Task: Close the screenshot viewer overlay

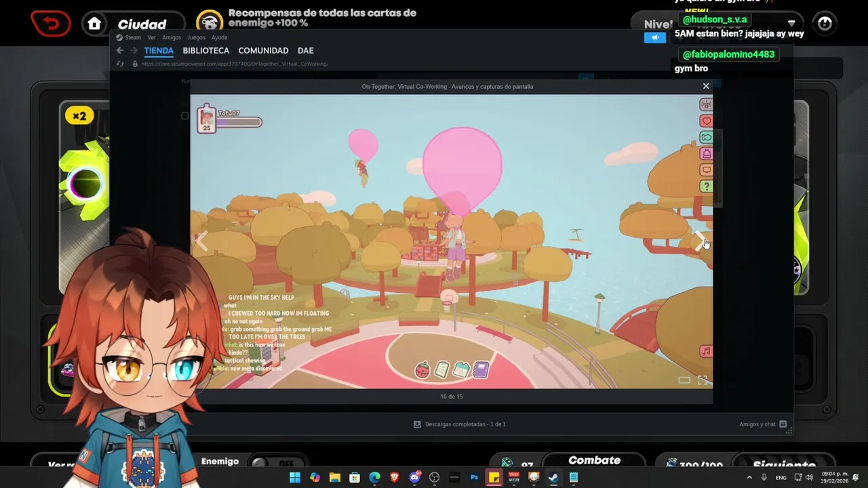Action: pos(706,86)
